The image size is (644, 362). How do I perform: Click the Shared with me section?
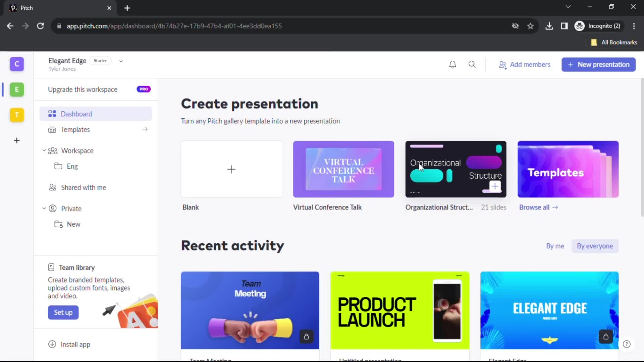click(84, 187)
